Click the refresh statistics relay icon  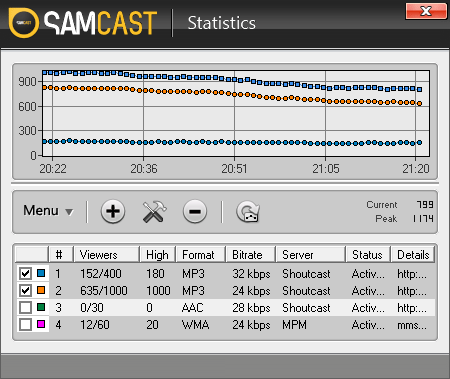248,212
